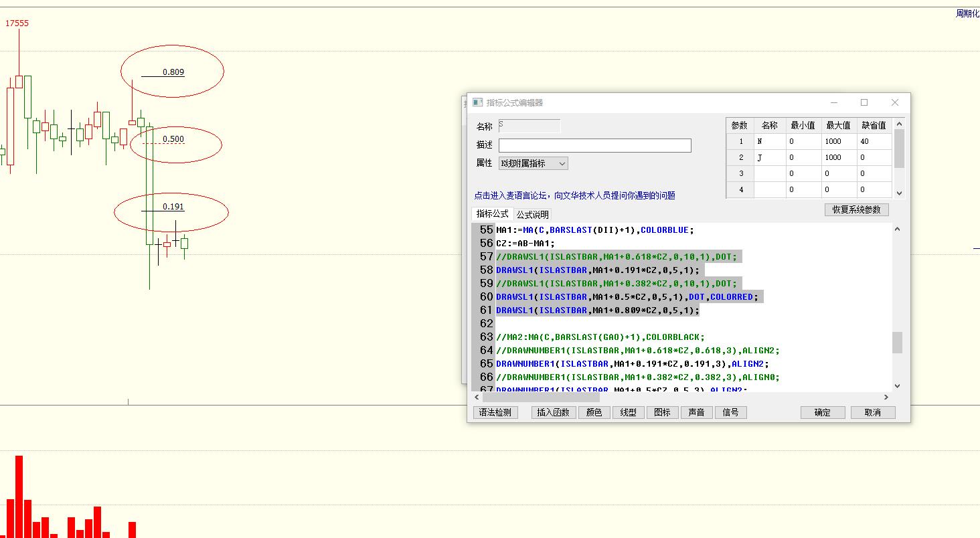Open the 属性 dropdown (K线附属指标)
This screenshot has height=538, width=980.
pos(534,163)
